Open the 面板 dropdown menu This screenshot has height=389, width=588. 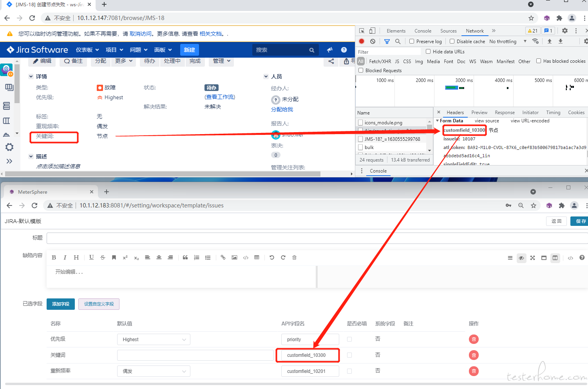click(x=163, y=50)
